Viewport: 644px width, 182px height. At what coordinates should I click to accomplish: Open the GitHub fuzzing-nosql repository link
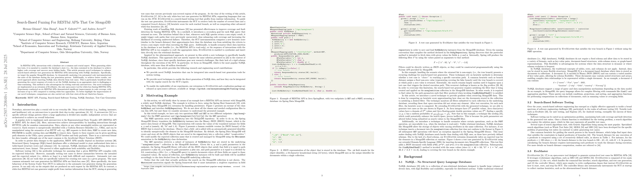click(x=217, y=88)
